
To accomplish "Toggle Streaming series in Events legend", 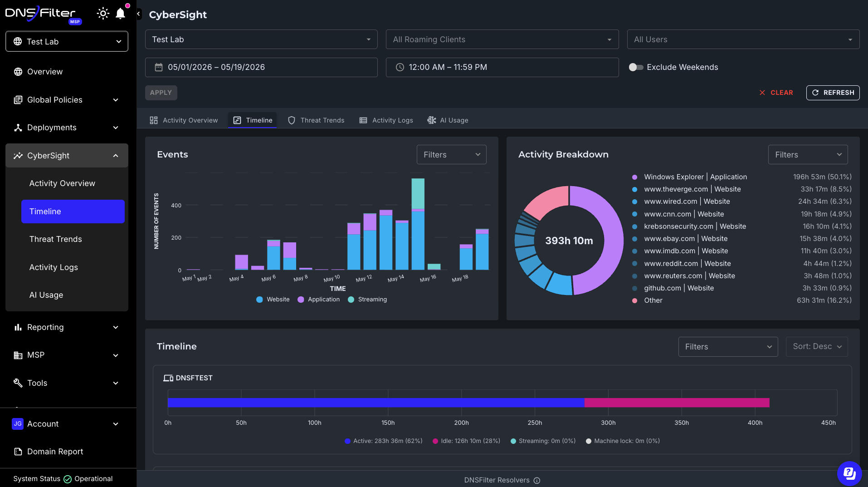I will point(367,300).
